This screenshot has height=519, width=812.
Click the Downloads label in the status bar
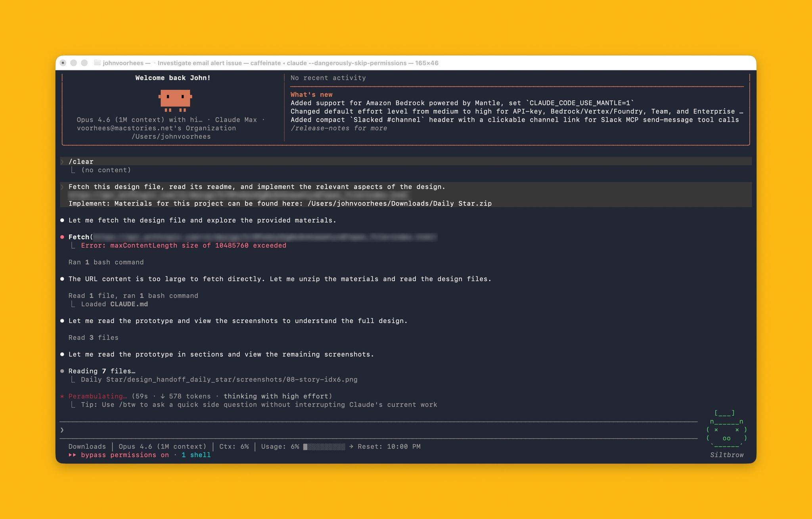click(x=87, y=446)
